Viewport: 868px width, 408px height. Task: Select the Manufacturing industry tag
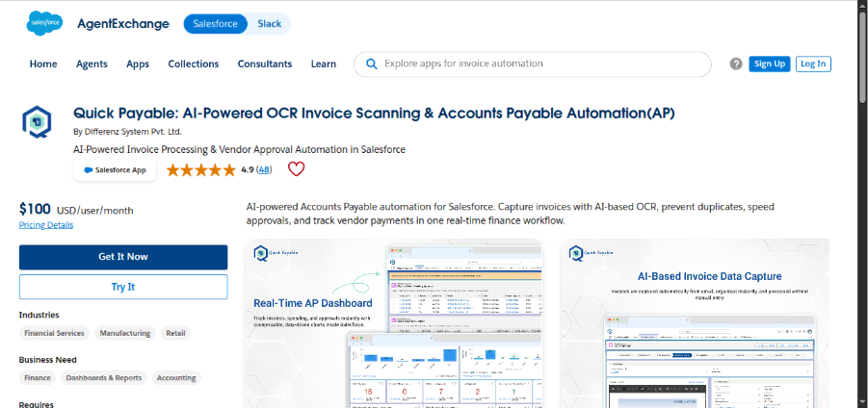pos(125,333)
